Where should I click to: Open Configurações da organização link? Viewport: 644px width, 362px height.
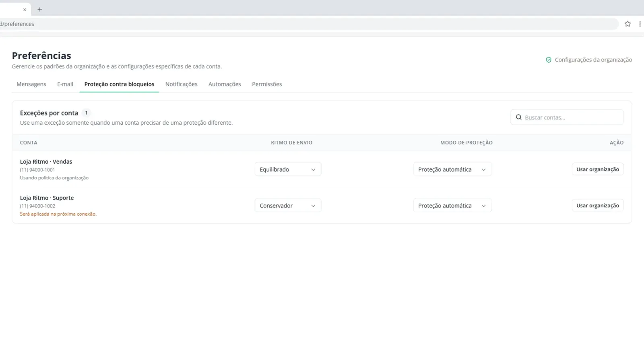click(x=589, y=60)
